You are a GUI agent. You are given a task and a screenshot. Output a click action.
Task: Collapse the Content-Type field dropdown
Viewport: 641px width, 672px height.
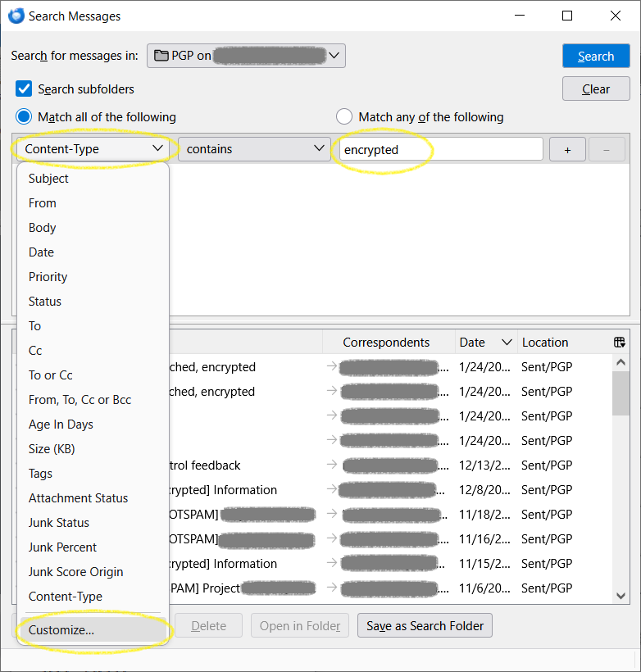click(x=93, y=149)
